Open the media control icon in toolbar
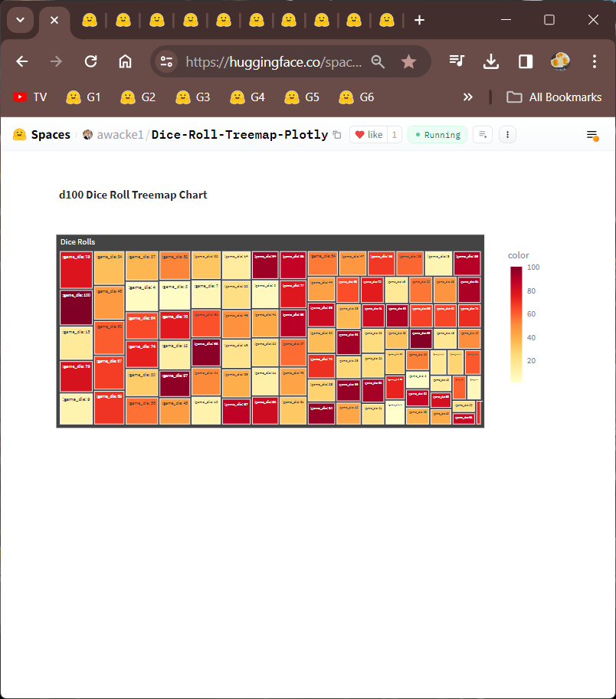Viewport: 616px width, 699px height. click(457, 62)
